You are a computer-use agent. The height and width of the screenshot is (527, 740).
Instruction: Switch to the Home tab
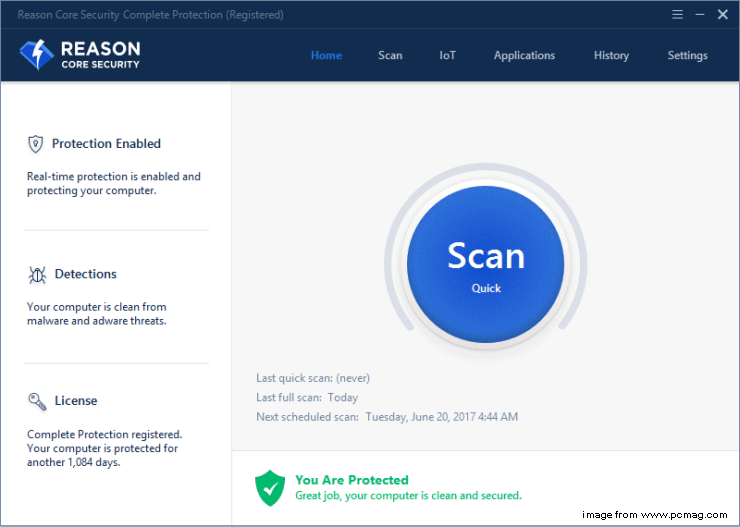click(326, 56)
